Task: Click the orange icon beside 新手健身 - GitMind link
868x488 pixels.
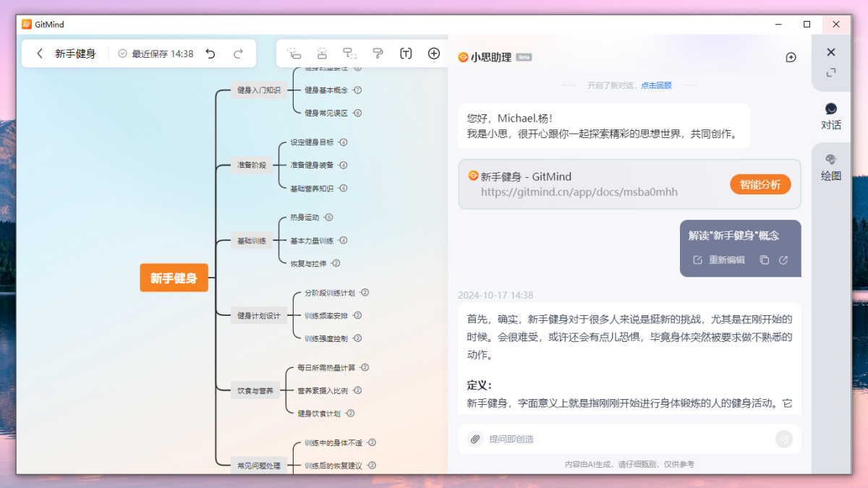Action: (473, 176)
